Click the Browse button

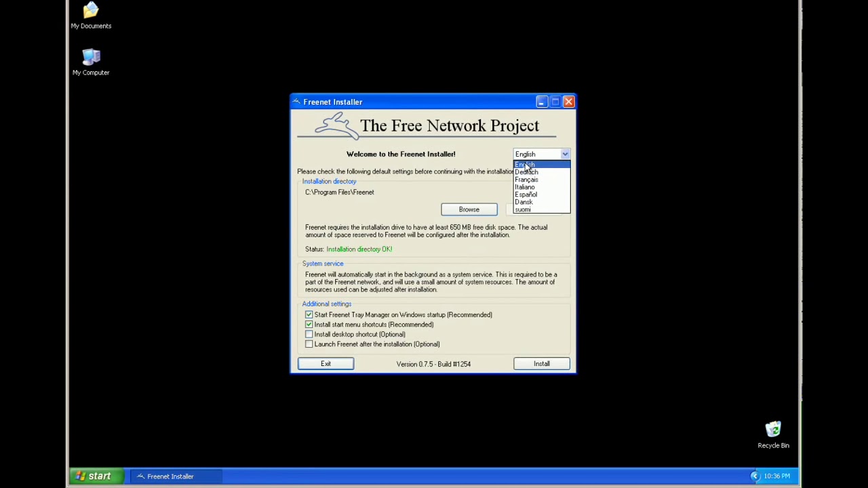469,209
